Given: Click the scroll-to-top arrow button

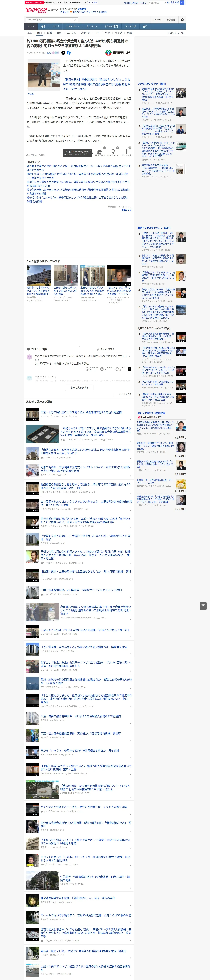Looking at the screenshot, I should [x=203, y=606].
